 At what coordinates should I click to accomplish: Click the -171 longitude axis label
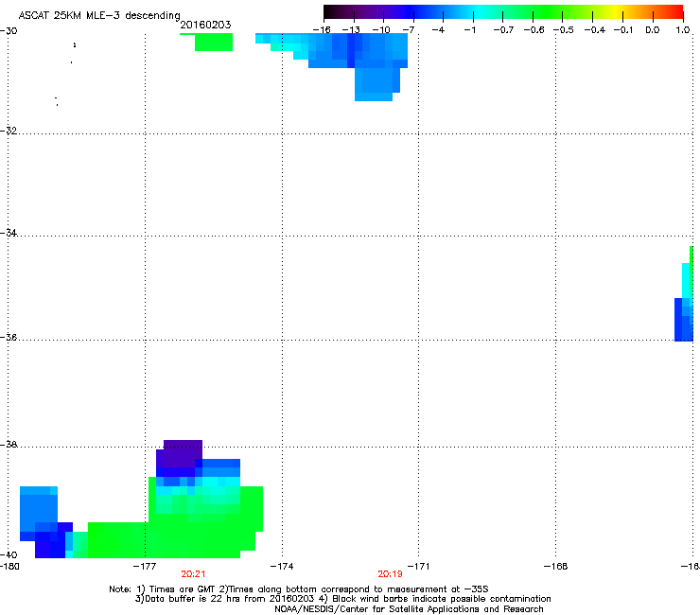418,567
